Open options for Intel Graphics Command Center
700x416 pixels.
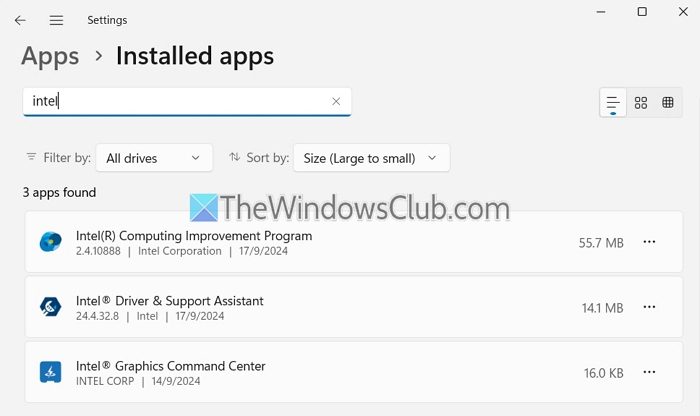[x=649, y=372]
